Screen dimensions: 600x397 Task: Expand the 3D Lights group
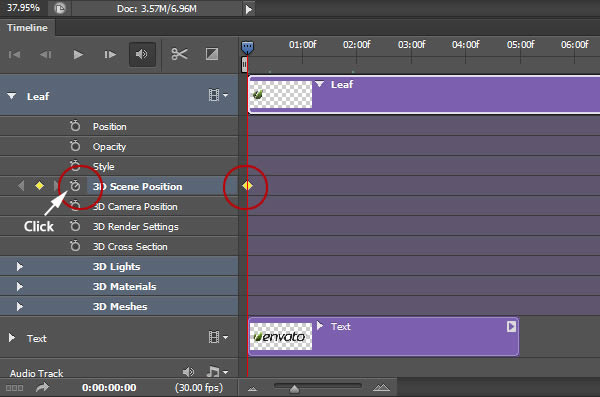(20, 266)
